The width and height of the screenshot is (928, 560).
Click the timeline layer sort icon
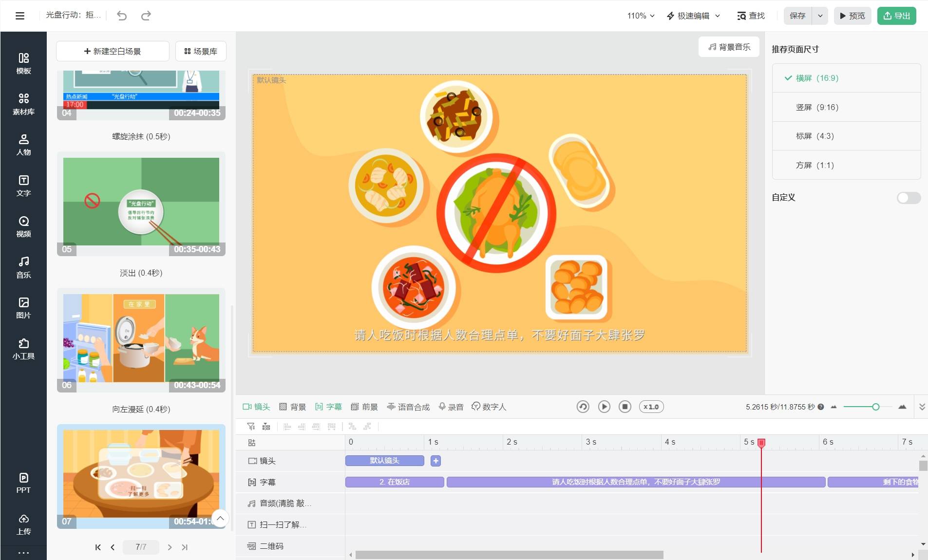click(x=266, y=427)
